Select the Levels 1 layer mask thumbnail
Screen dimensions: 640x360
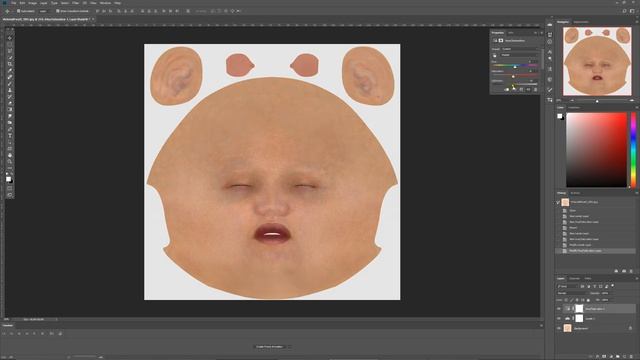pos(579,318)
